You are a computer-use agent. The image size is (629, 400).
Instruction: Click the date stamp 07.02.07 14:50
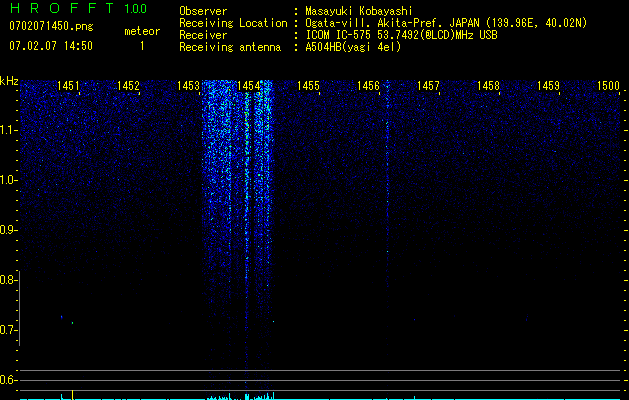click(x=51, y=46)
